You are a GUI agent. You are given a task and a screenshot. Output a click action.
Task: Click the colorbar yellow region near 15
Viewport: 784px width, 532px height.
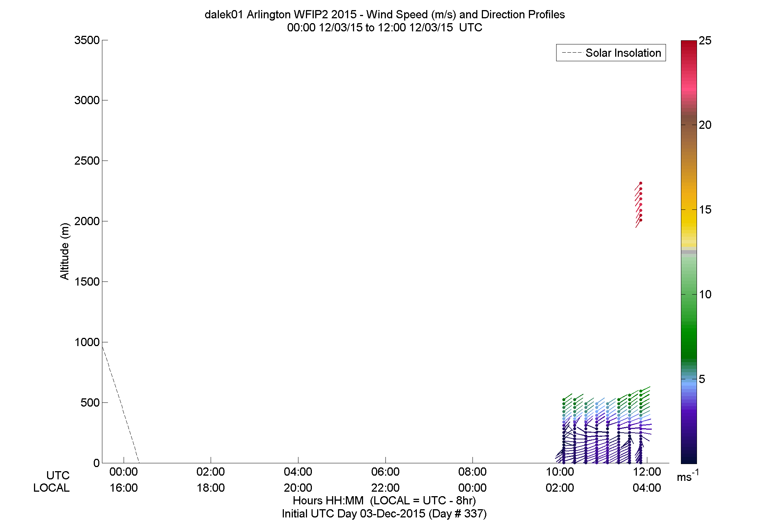(689, 210)
